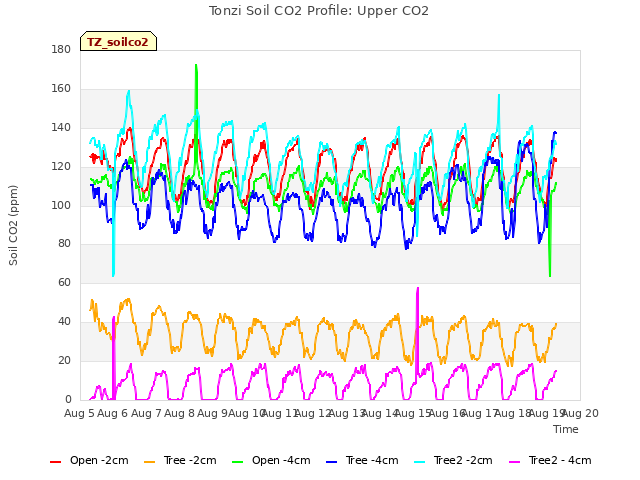This screenshot has height=480, width=640.
Task: Click the 180 y-axis tick label
Action: (61, 49)
